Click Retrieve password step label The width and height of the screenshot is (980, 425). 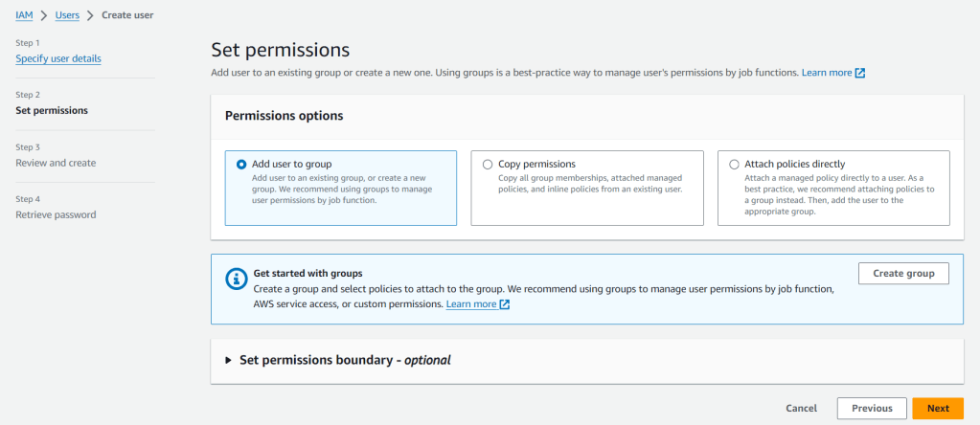(x=56, y=214)
